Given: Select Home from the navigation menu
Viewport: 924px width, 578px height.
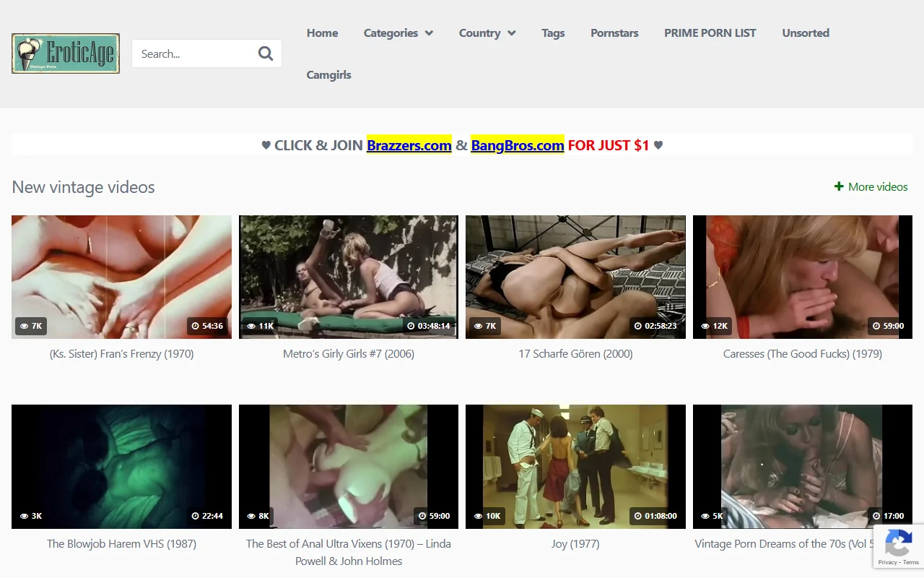Looking at the screenshot, I should pos(322,33).
